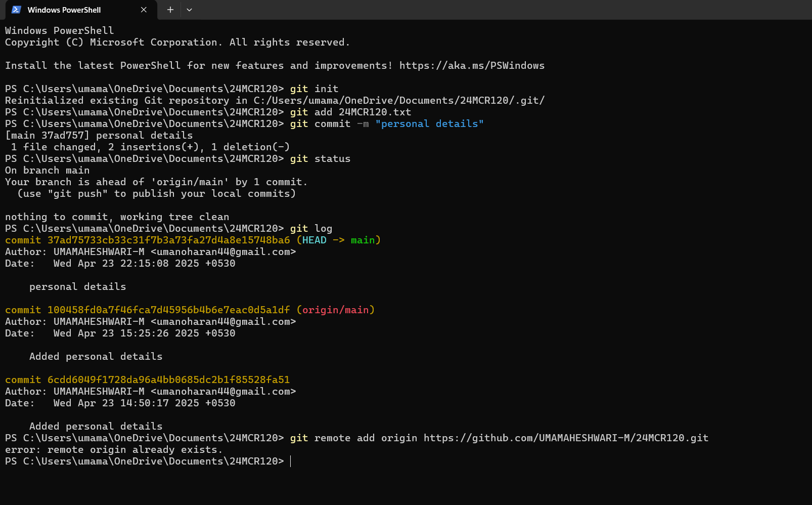The image size is (812, 505).
Task: Click the GitHub URL ending in 24MCR120.git
Action: point(566,438)
